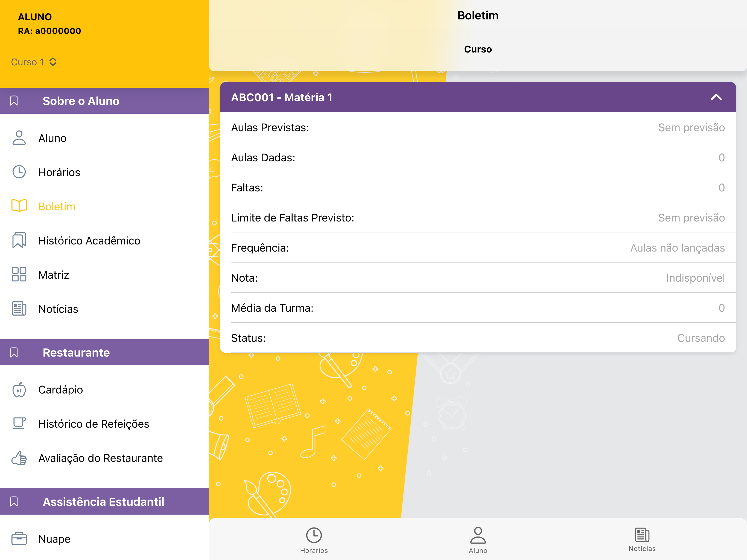The width and height of the screenshot is (747, 560).
Task: Click the bookmark icon beside Histórico Acadêmico
Action: tap(19, 240)
